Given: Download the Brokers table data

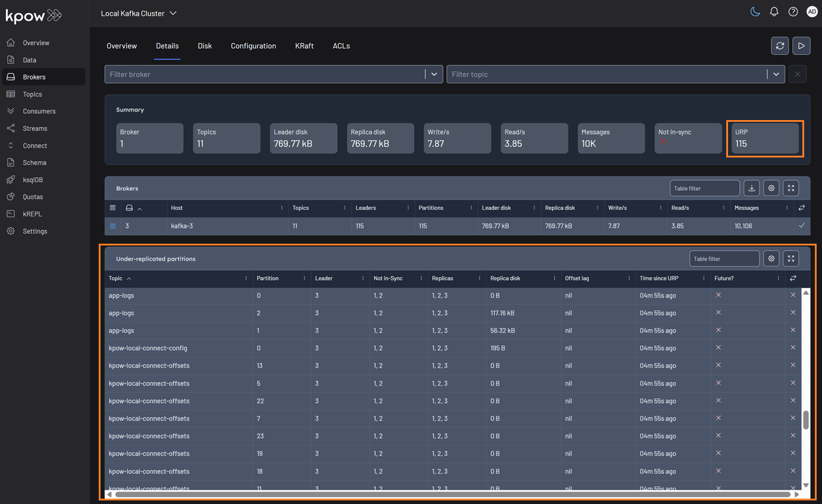Looking at the screenshot, I should click(x=752, y=188).
